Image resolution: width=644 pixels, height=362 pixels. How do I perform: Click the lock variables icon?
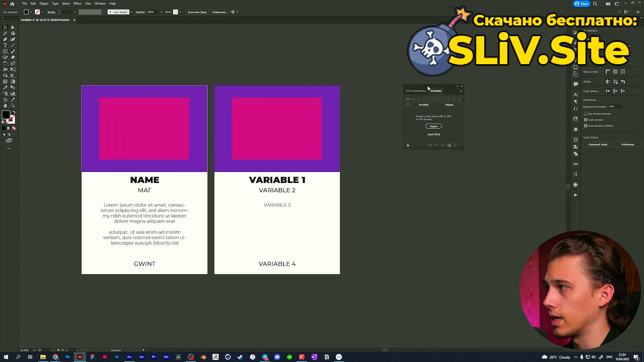point(408,145)
